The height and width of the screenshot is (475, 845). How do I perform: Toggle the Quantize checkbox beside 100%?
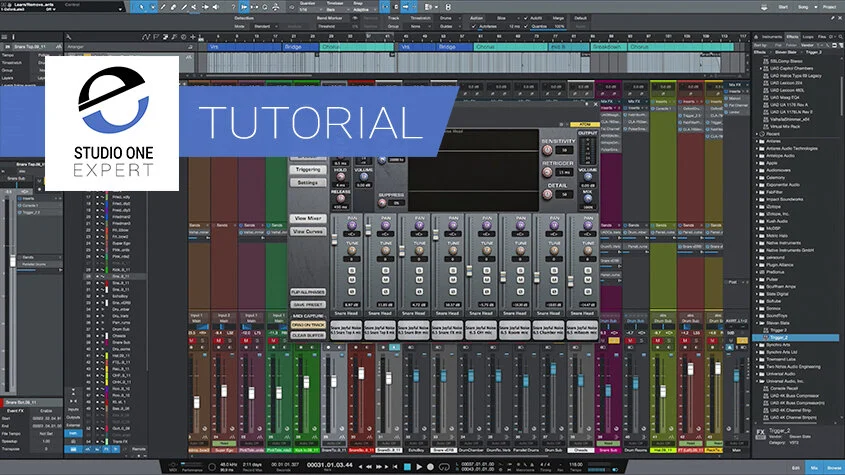pyautogui.click(x=526, y=26)
